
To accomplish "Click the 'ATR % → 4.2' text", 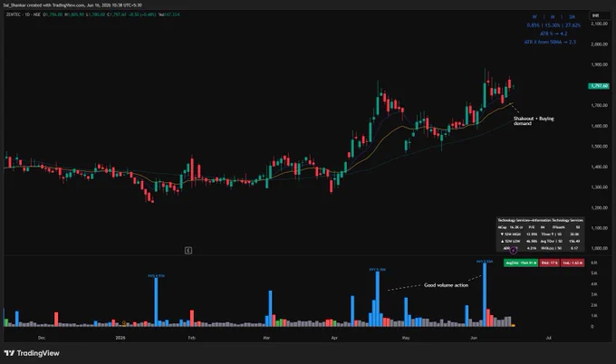I will [x=553, y=34].
